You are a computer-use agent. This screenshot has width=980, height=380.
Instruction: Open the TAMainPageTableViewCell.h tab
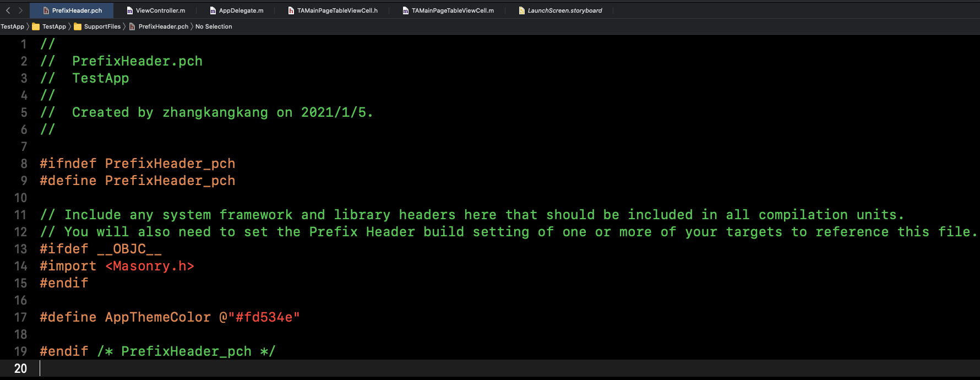tap(337, 10)
